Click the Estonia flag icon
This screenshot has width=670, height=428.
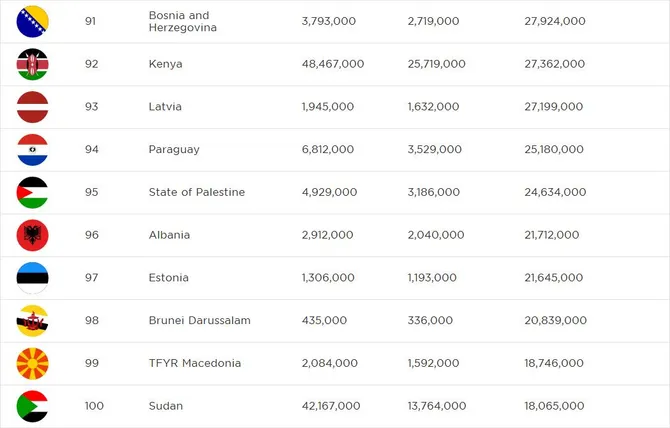pyautogui.click(x=32, y=278)
